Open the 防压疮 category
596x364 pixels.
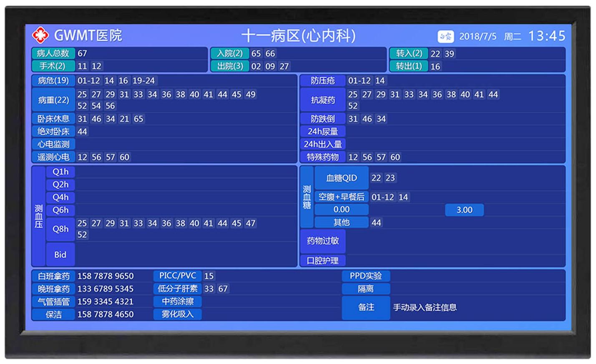tap(323, 80)
